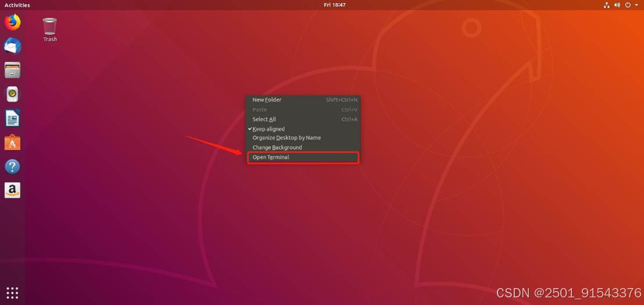Select Change Background menu entry
The width and height of the screenshot is (644, 305).
[303, 147]
